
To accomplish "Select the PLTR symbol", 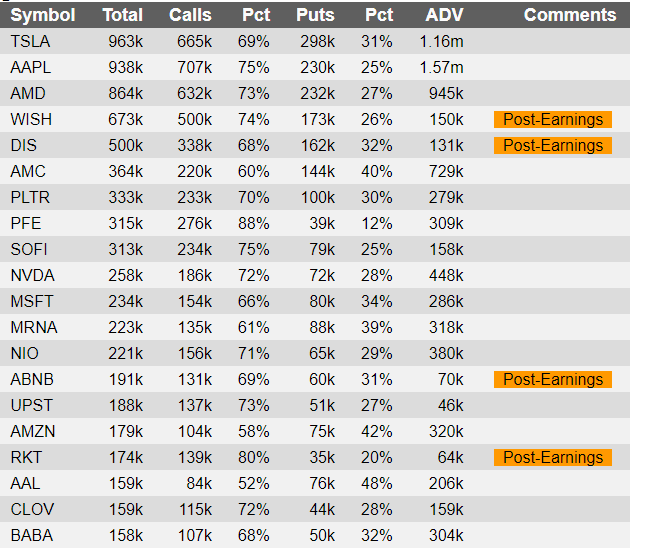I will 30,197.
